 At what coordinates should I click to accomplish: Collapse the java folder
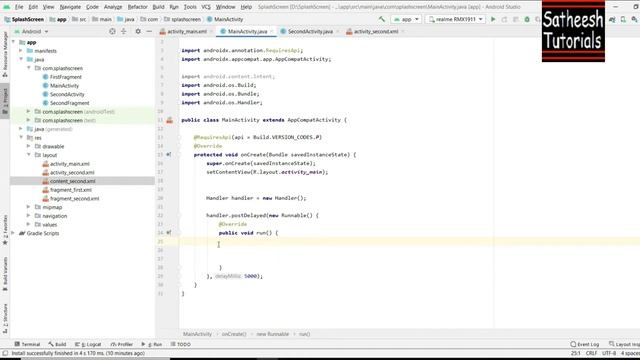[21, 59]
